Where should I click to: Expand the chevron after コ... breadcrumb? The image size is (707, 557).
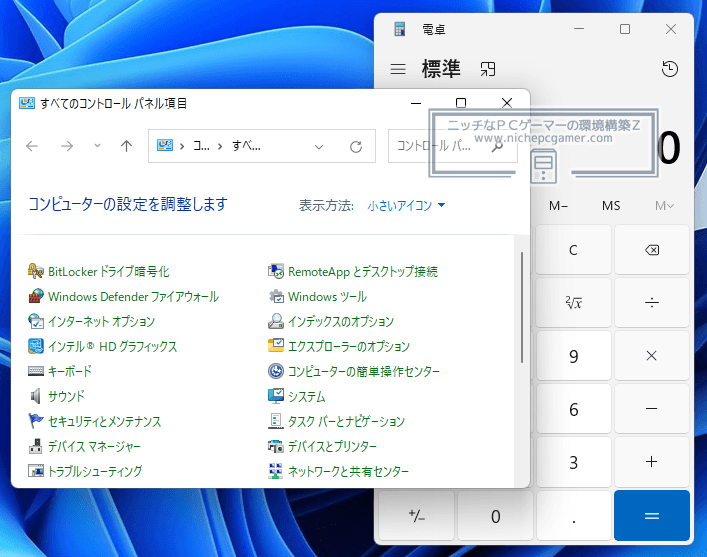tap(220, 146)
